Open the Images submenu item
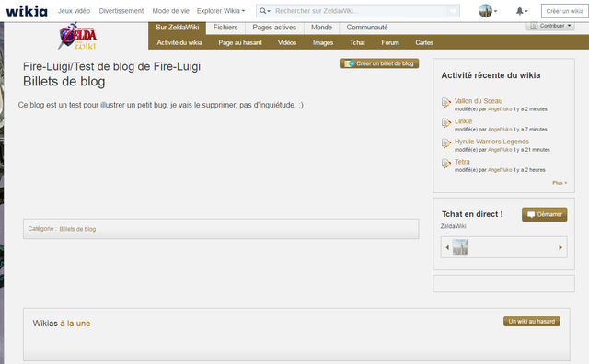589x364 pixels. point(323,43)
